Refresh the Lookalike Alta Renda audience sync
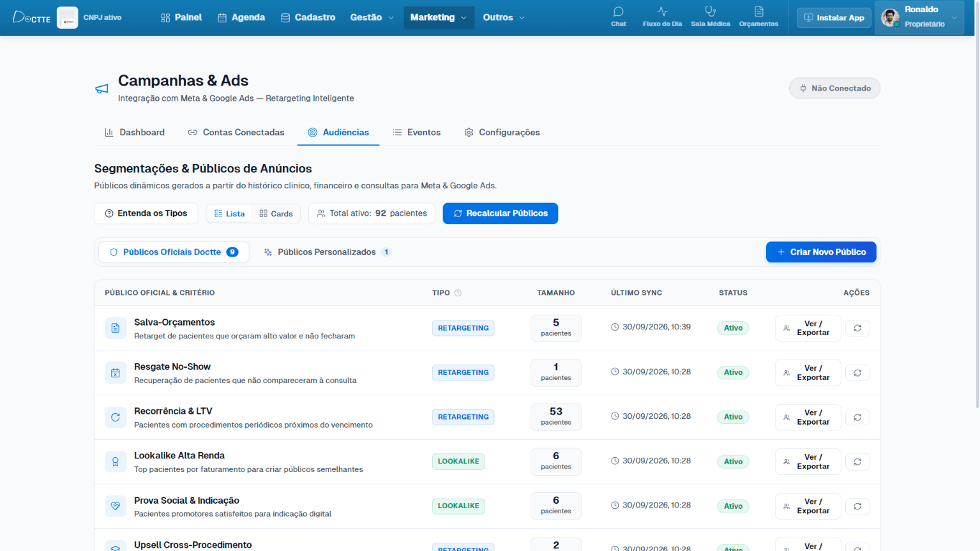The height and width of the screenshot is (551, 980). (x=857, y=462)
